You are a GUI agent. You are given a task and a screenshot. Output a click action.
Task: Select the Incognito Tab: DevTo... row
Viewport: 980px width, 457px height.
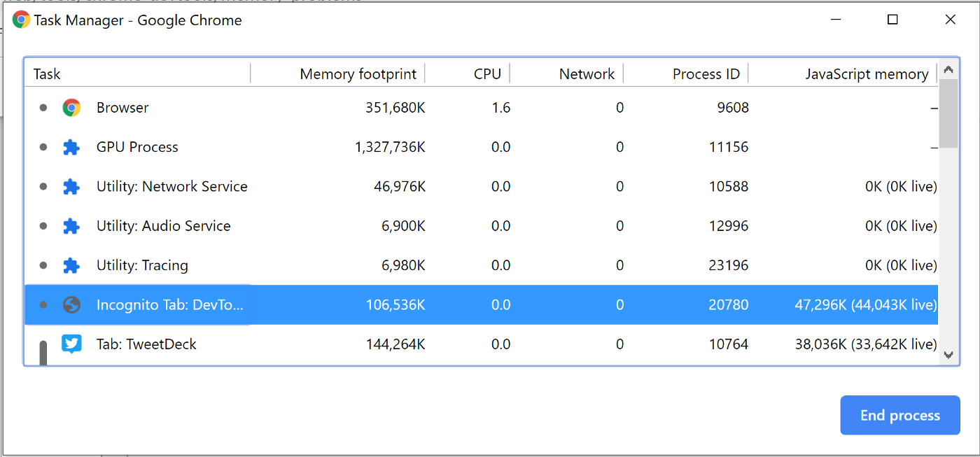coord(482,305)
